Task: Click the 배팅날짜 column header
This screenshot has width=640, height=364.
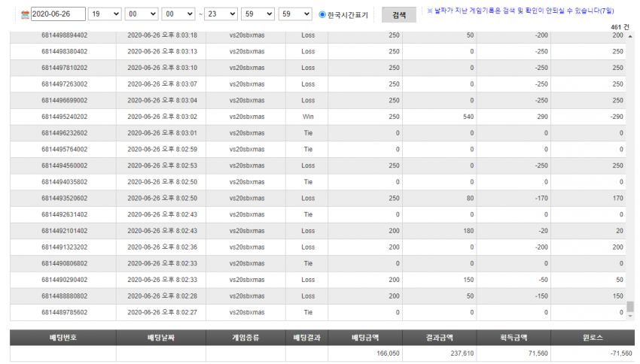Action: (x=161, y=338)
